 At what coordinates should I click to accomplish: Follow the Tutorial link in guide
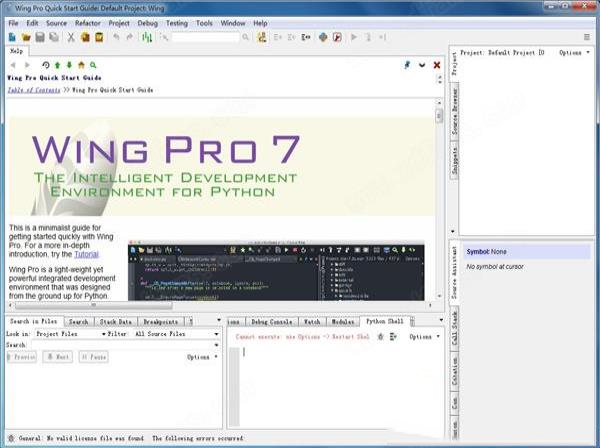[86, 255]
